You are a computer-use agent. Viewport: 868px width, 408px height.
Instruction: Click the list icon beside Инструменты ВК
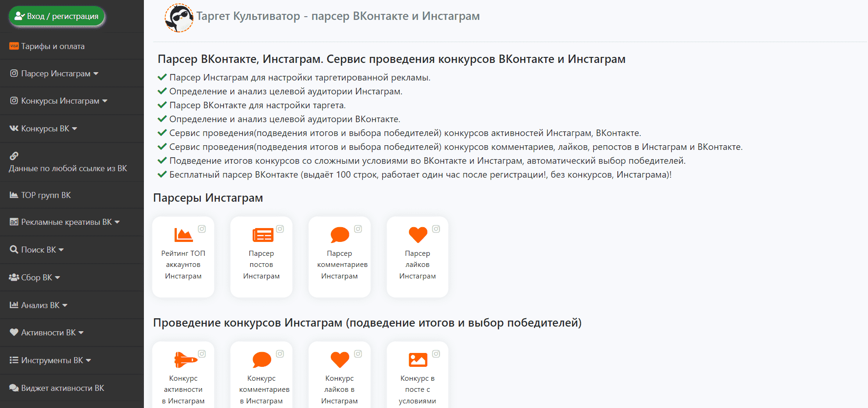14,360
